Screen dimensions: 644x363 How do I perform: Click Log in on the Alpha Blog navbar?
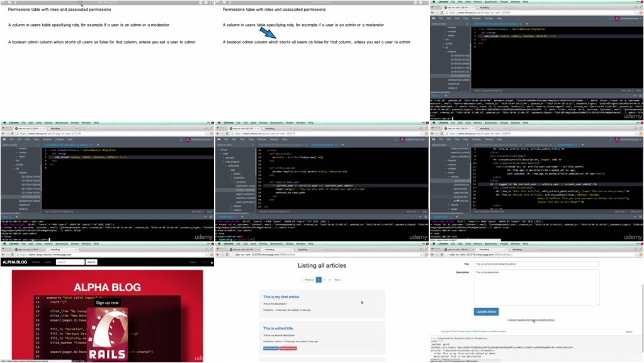coord(193,262)
